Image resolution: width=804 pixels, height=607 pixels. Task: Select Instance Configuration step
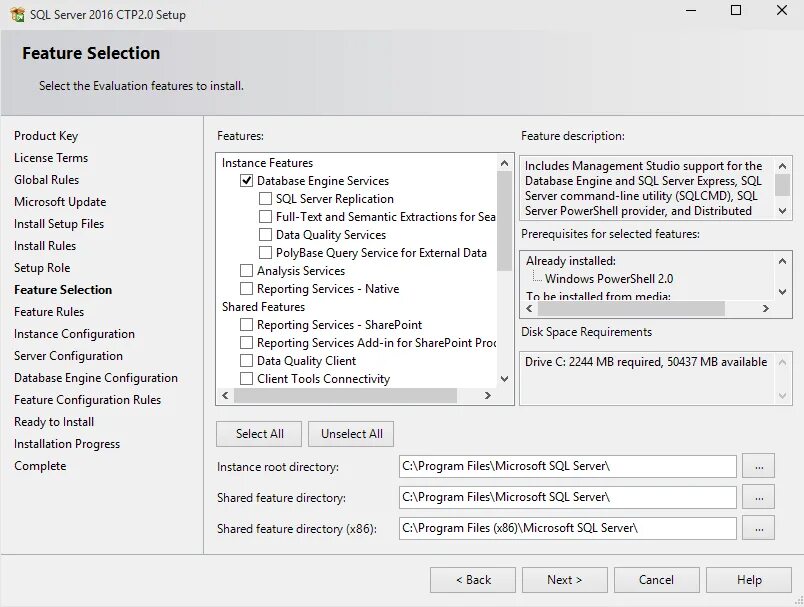coord(74,334)
